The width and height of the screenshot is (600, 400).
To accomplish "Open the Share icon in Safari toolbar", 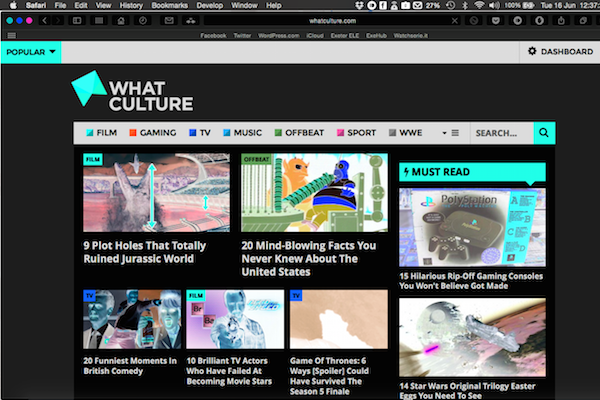I will click(561, 21).
